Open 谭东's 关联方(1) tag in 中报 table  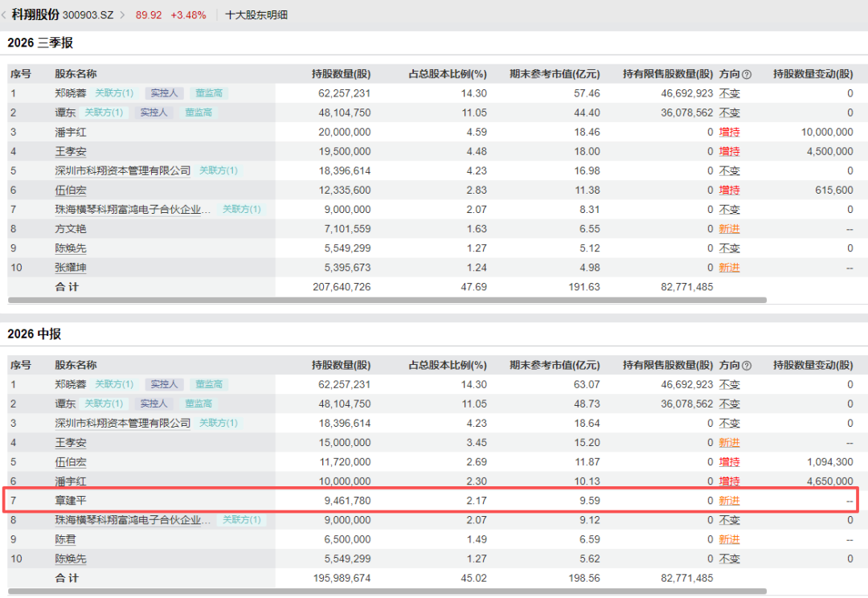104,403
